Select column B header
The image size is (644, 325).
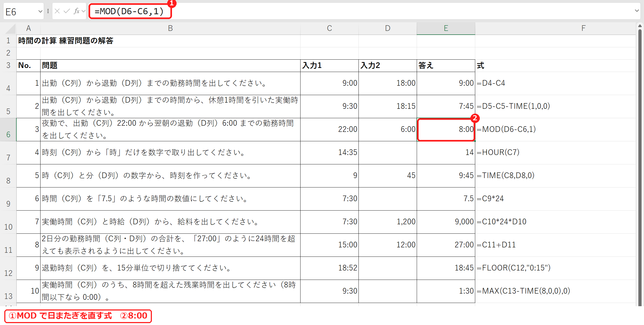170,28
